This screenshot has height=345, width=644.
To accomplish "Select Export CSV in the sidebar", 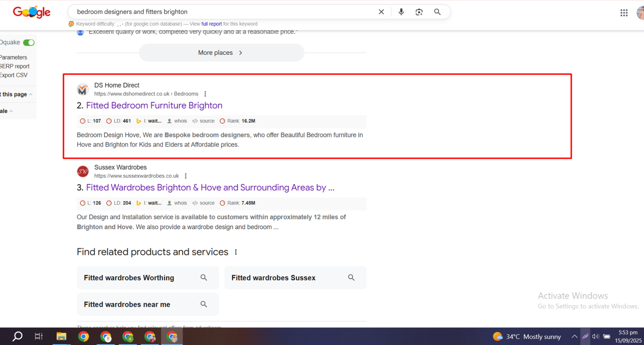I will (14, 75).
